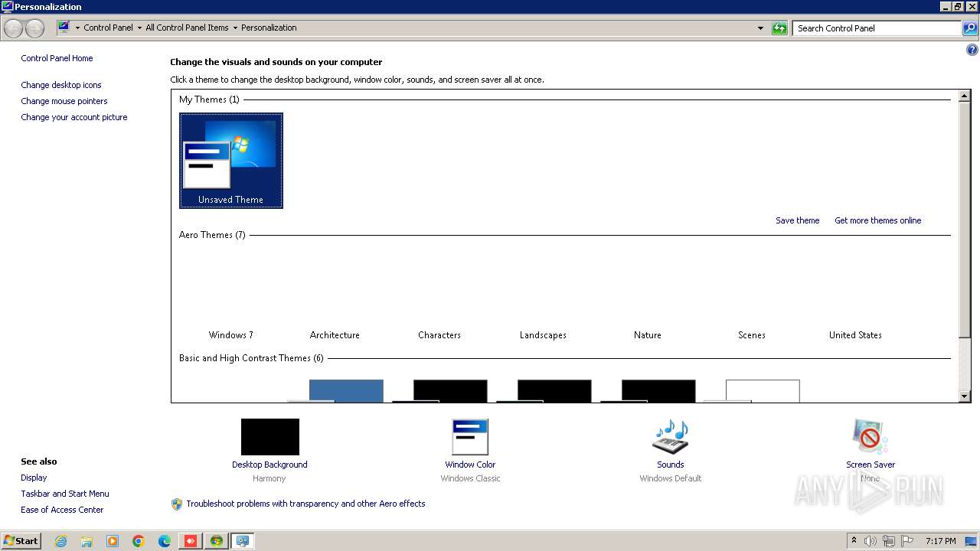980x551 pixels.
Task: Open the Window Color settings icon
Action: pos(470,437)
